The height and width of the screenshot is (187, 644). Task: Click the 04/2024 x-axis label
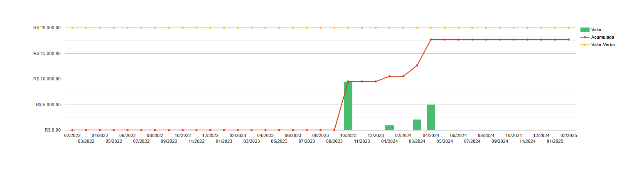[x=431, y=135]
